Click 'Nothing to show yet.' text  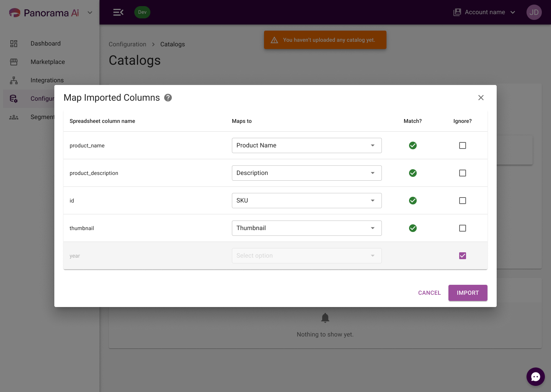tap(325, 335)
